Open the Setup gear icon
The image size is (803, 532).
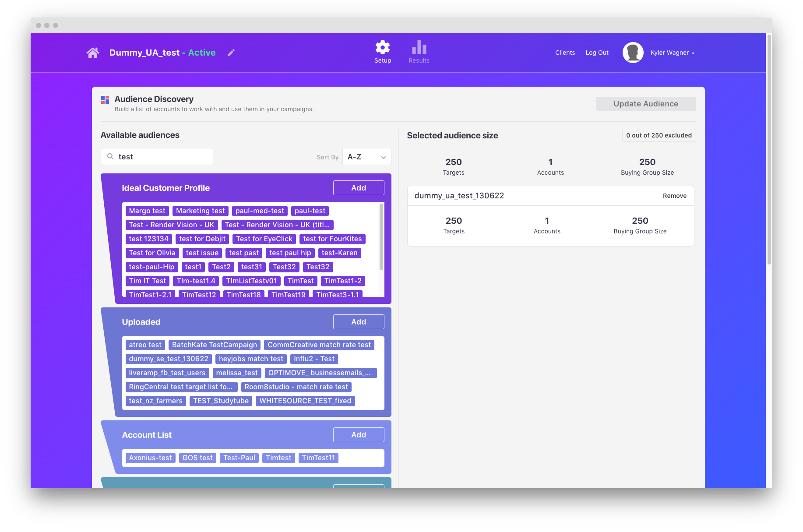382,48
